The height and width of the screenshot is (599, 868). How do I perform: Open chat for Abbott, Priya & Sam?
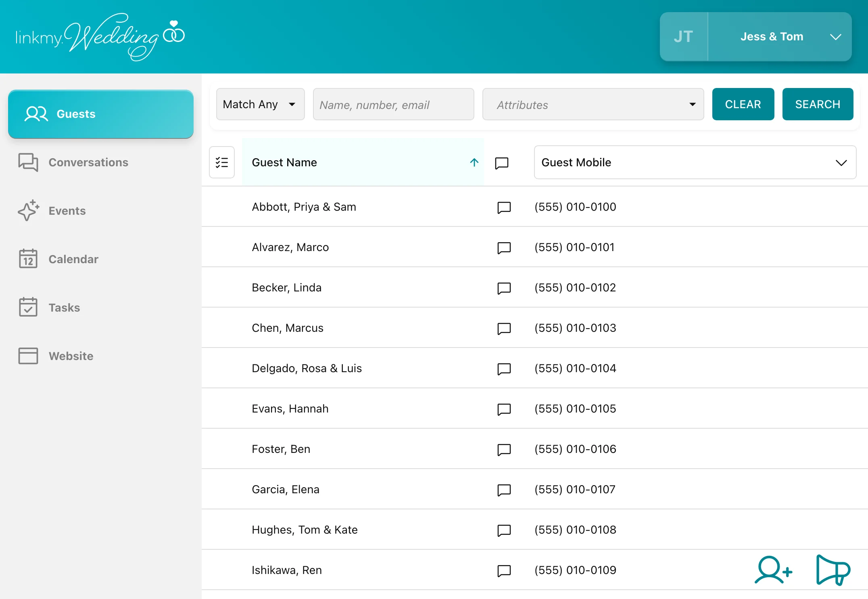click(x=504, y=207)
